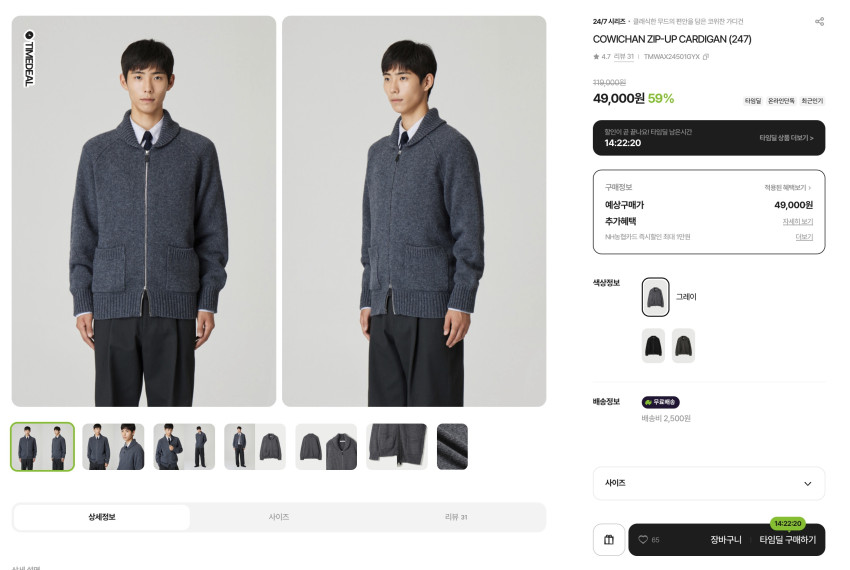The image size is (850, 570).
Task: Select the folded cardigan thumbnail image
Action: click(x=397, y=446)
